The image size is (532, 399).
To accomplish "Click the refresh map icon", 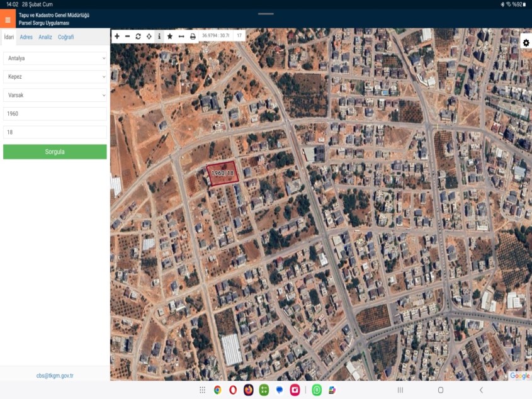I will pyautogui.click(x=138, y=37).
